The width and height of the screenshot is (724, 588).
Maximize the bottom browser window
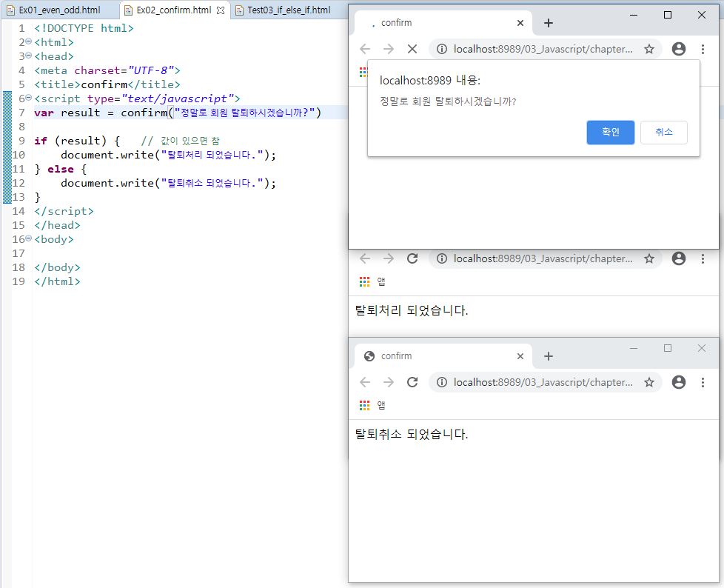tap(668, 348)
